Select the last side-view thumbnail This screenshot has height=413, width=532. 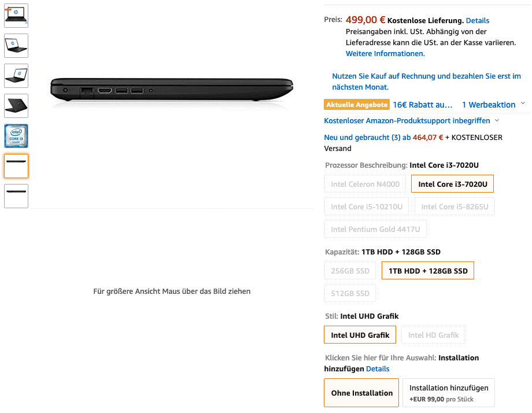point(16,196)
